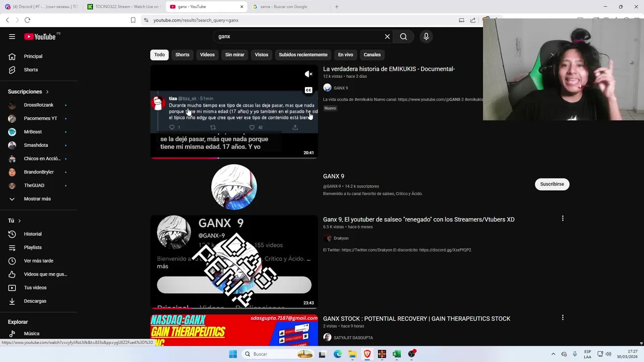Select the En vivo filter chip

click(345, 54)
